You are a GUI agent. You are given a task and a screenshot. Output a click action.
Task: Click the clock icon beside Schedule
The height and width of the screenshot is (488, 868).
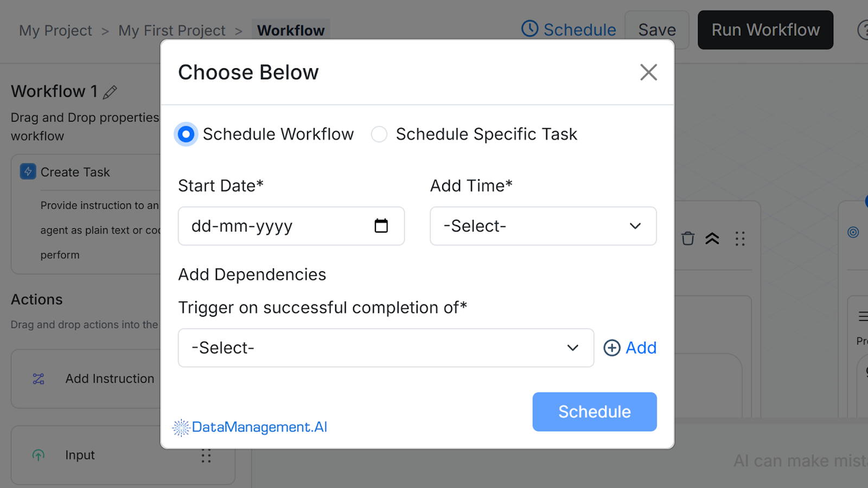point(529,29)
